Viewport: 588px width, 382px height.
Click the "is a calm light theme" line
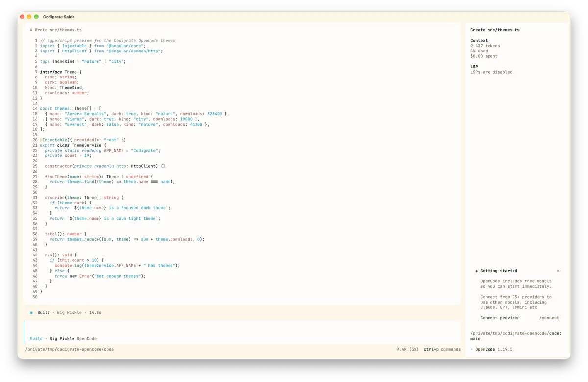(x=105, y=218)
